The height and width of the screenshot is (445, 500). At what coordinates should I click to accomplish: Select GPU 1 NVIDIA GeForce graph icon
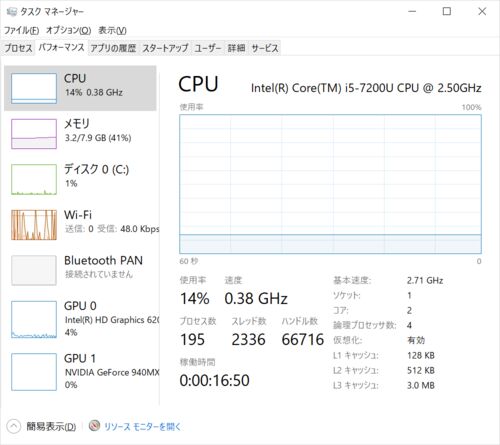click(34, 372)
